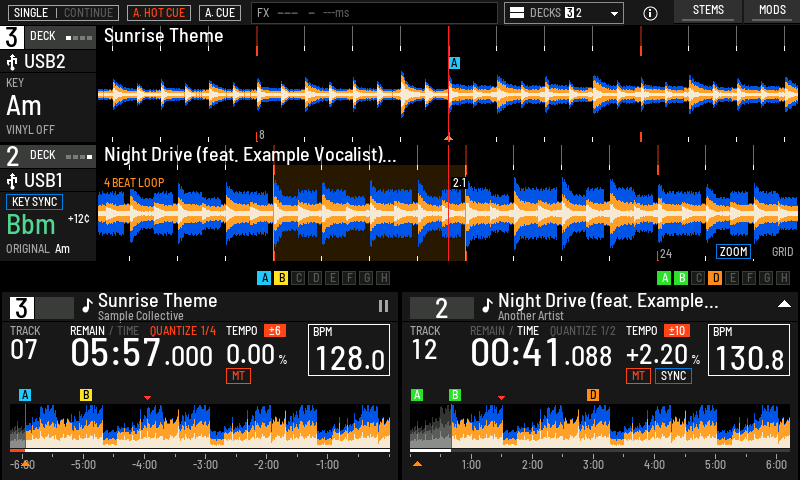Click deck 2 BPM 130.8 box

[749, 350]
